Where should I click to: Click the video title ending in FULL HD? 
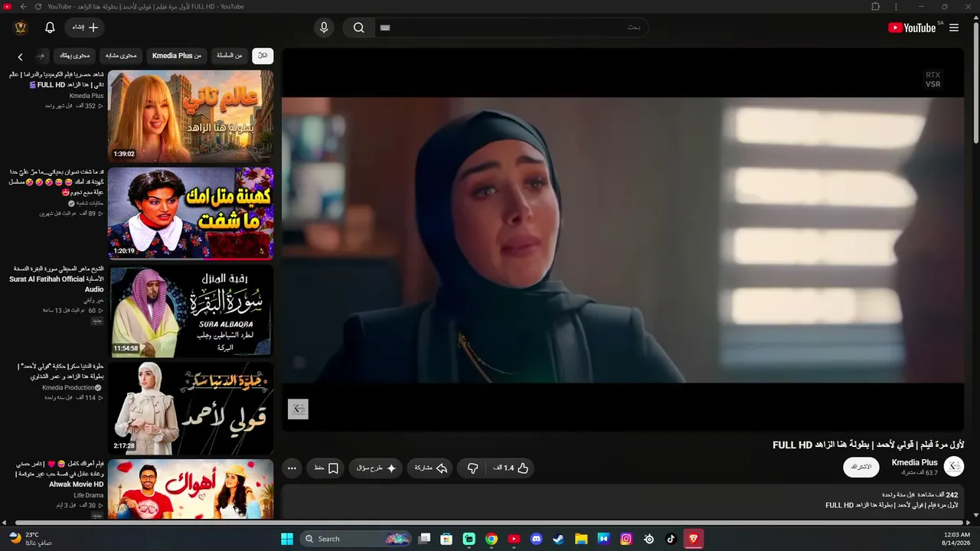(x=868, y=445)
